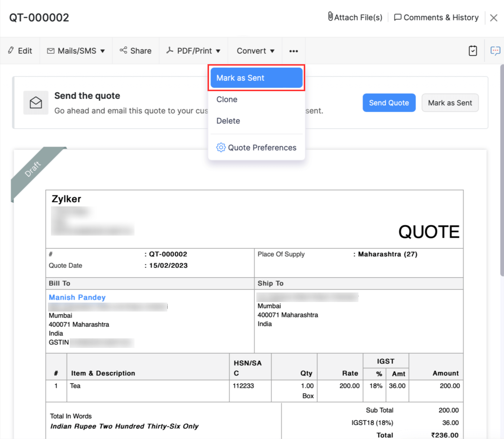
Task: Click the blue chat bubble icon
Action: point(495,51)
